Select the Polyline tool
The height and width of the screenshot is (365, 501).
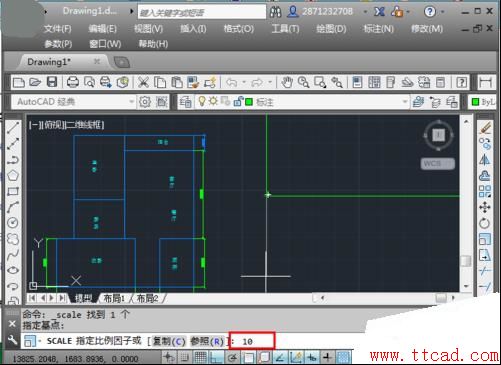click(13, 159)
